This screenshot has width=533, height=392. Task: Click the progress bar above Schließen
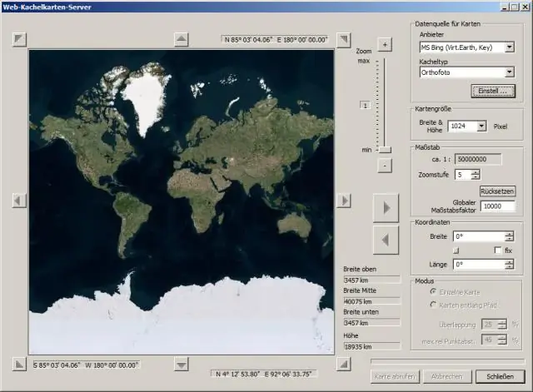[x=447, y=362]
